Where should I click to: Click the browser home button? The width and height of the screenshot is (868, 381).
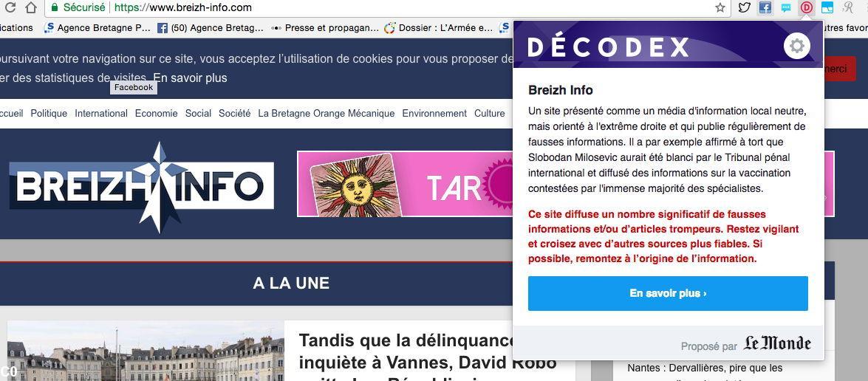[30, 7]
